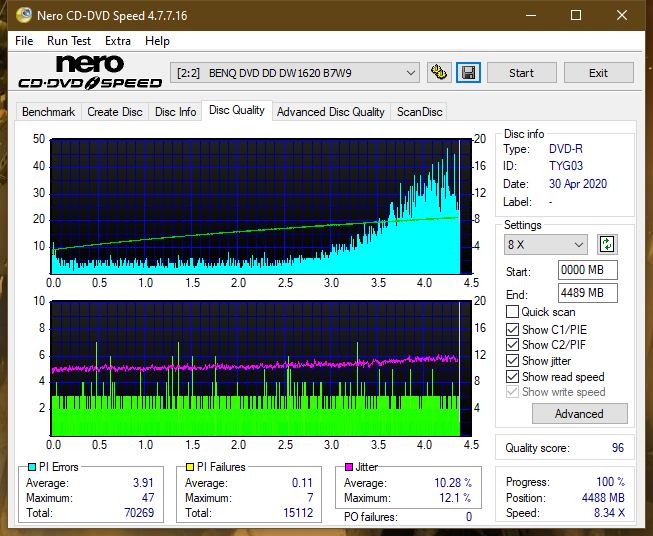This screenshot has width=653, height=536.
Task: Enable the Quick scan checkbox
Action: click(512, 312)
